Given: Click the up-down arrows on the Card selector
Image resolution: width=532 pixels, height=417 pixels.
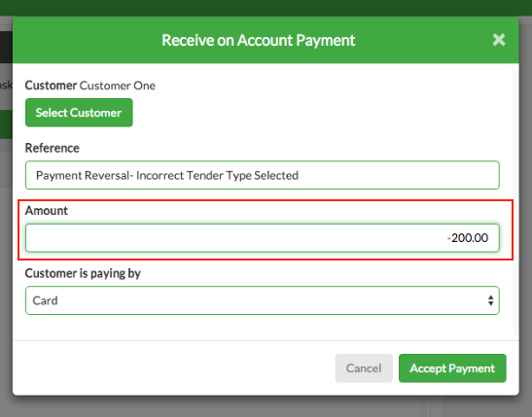Looking at the screenshot, I should (490, 300).
